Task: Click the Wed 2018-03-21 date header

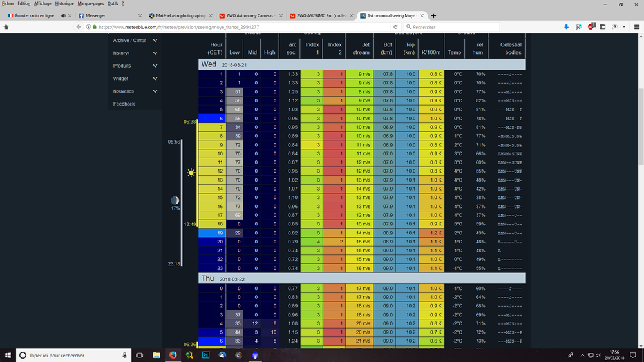Action: pyautogui.click(x=361, y=64)
